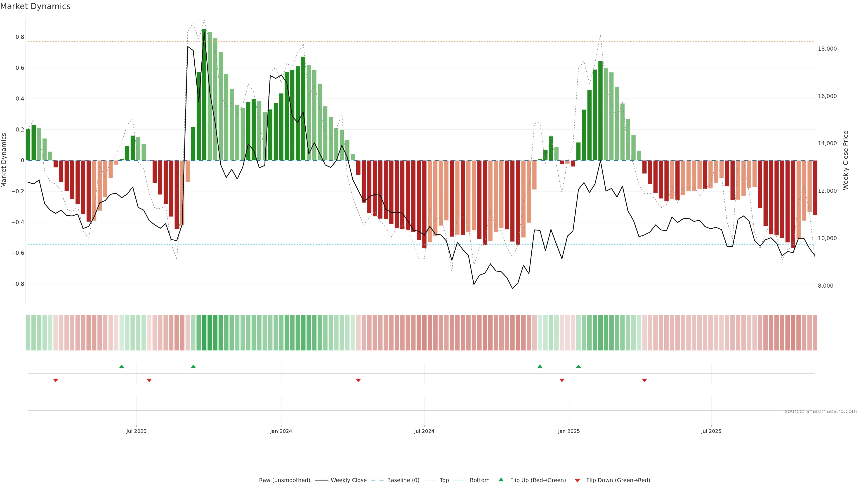
Task: Click the Jul 2025 x-axis label
Action: pos(711,431)
